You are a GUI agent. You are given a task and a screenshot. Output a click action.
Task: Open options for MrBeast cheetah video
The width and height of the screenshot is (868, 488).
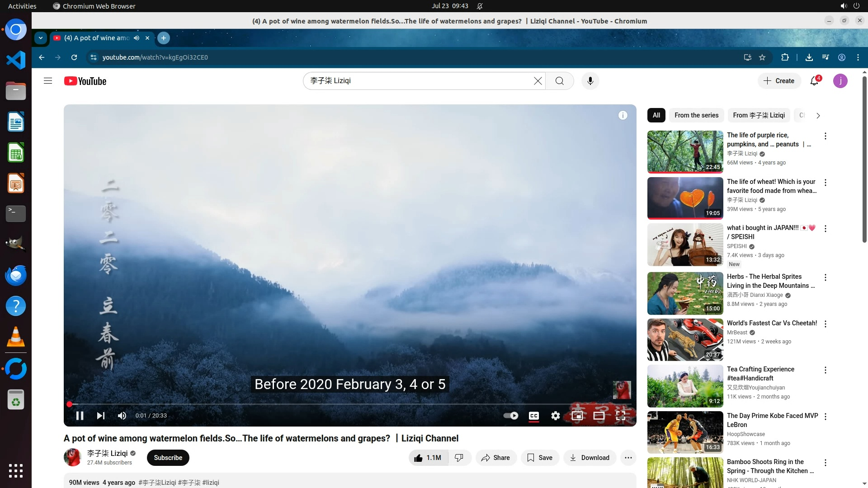[826, 324]
